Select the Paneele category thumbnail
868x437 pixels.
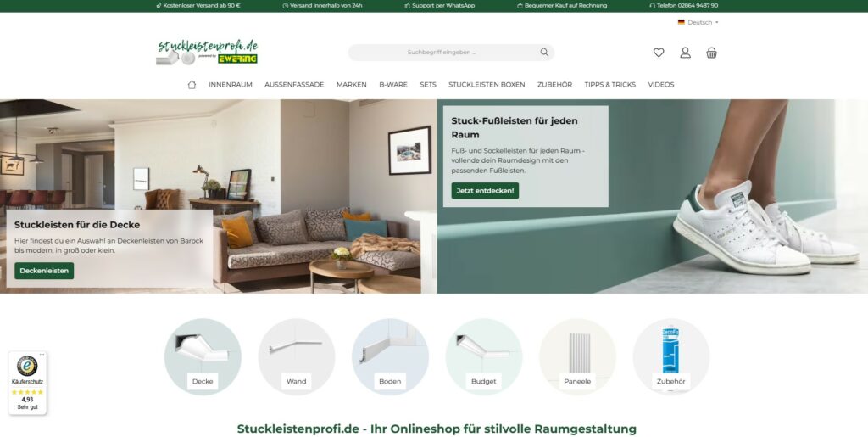click(577, 356)
